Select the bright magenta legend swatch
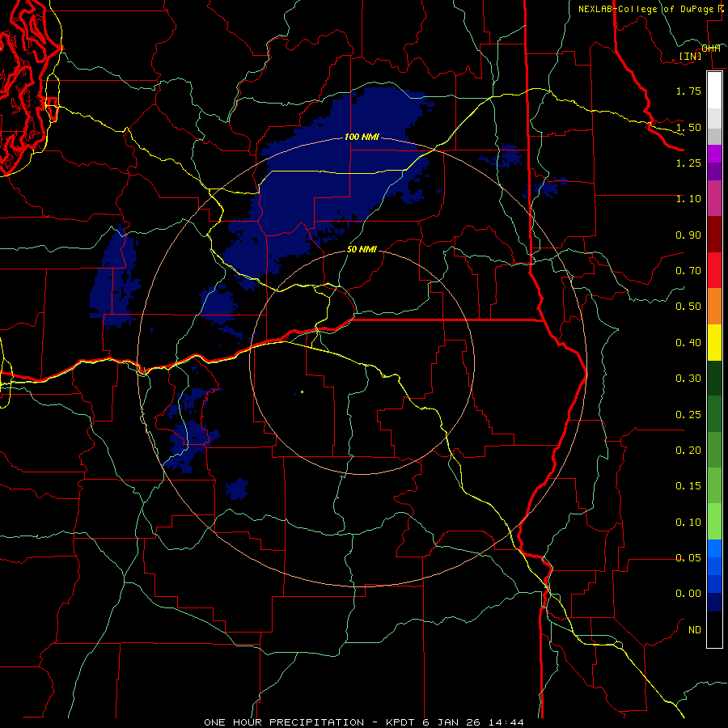The image size is (728, 728). point(715,154)
